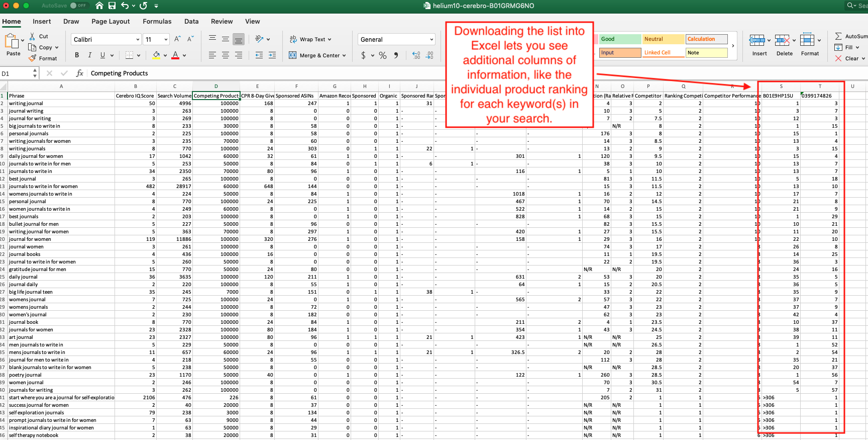868x440 pixels.
Task: Increase the font size
Action: coord(177,39)
